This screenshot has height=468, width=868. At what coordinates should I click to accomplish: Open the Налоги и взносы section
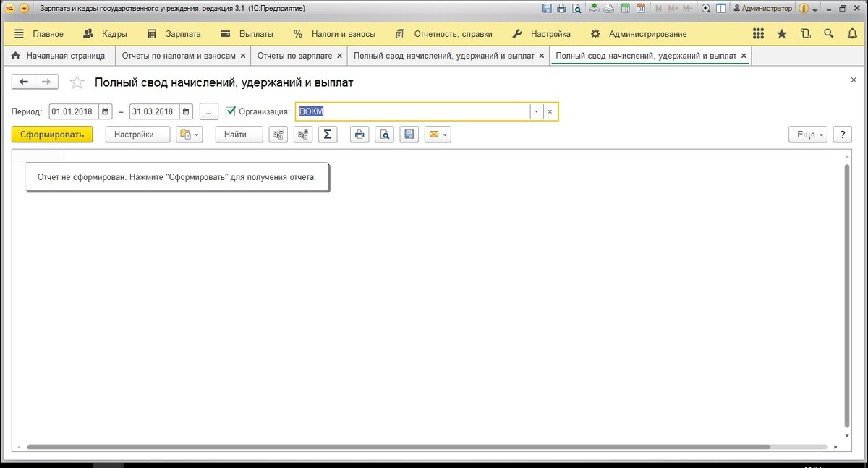pyautogui.click(x=334, y=34)
